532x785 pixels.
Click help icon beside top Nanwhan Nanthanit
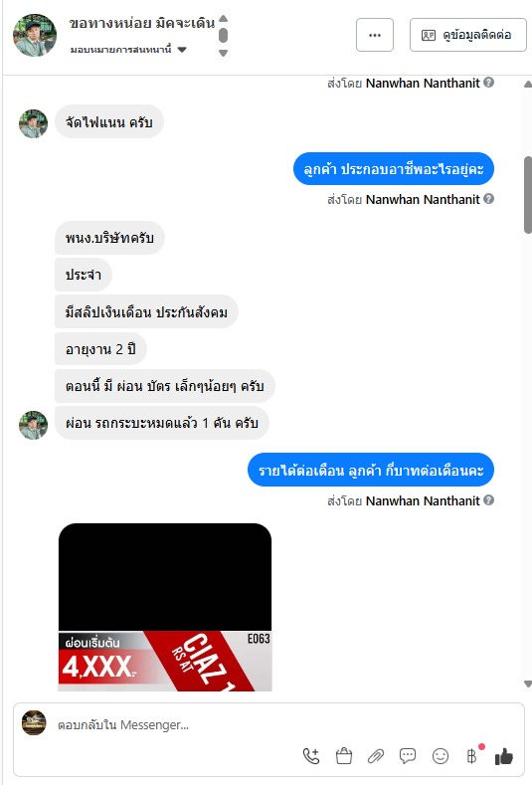(489, 83)
